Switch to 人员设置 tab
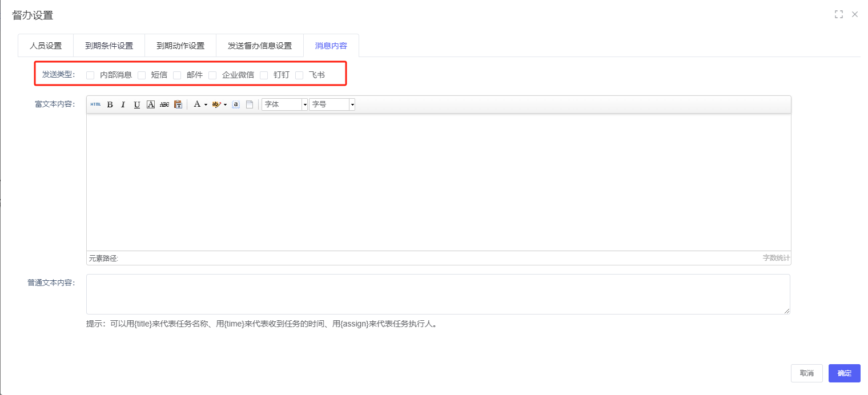 tap(46, 46)
